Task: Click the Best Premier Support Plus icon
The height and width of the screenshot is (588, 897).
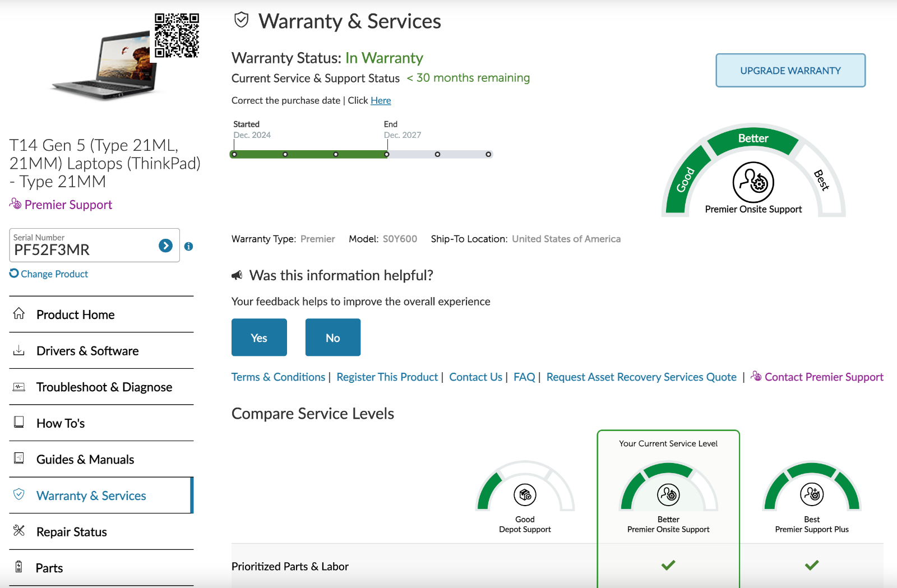Action: [812, 495]
